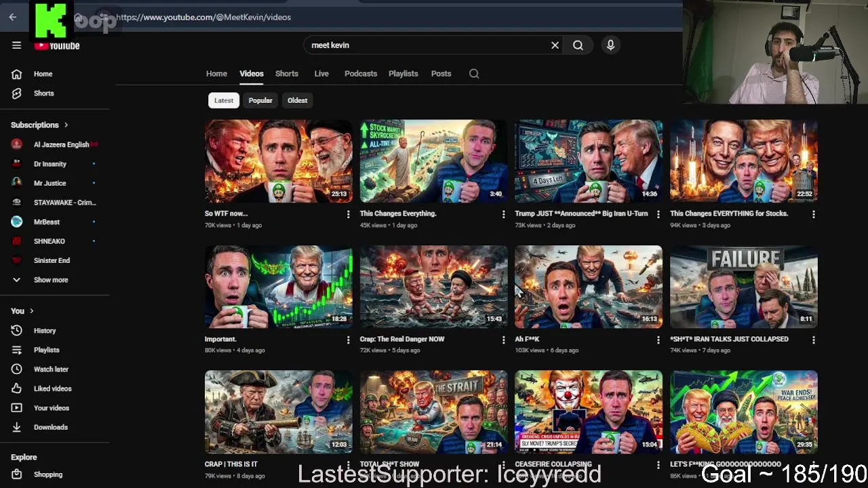
Task: Switch to channel Live tab
Action: [321, 74]
